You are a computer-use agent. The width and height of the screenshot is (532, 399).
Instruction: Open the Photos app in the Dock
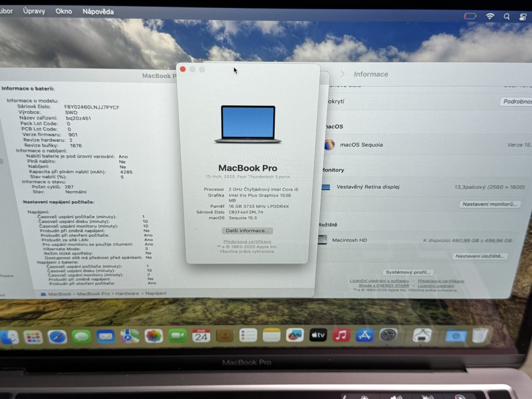click(x=154, y=336)
